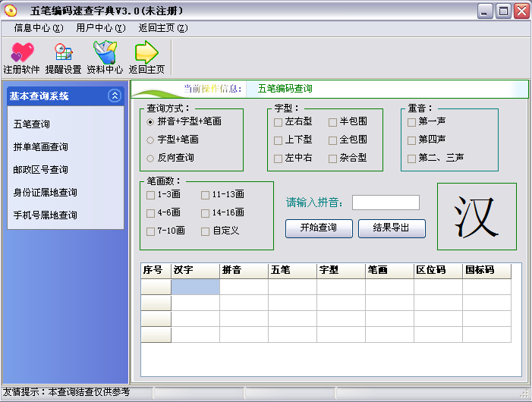Click the large 汉 character preview
The width and height of the screenshot is (532, 402).
click(477, 217)
